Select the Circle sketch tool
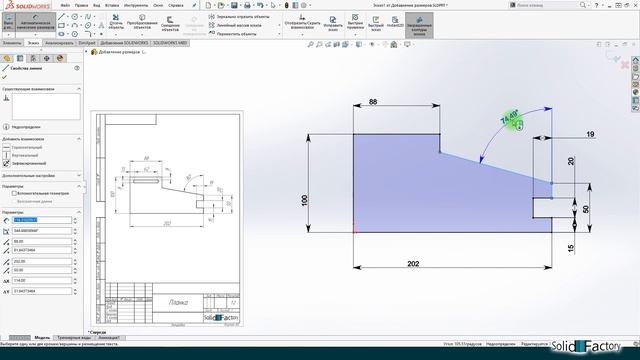This screenshot has width=640, height=360. click(75, 17)
